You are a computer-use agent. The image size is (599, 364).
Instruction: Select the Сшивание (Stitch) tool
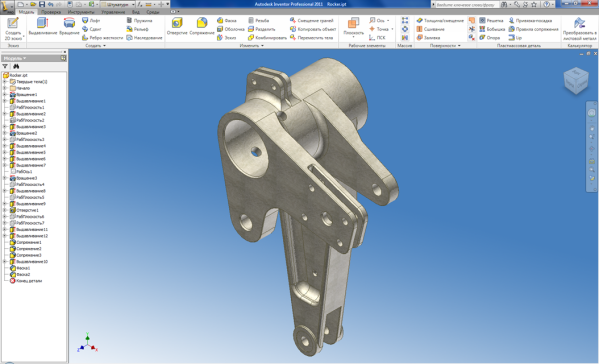[431, 29]
